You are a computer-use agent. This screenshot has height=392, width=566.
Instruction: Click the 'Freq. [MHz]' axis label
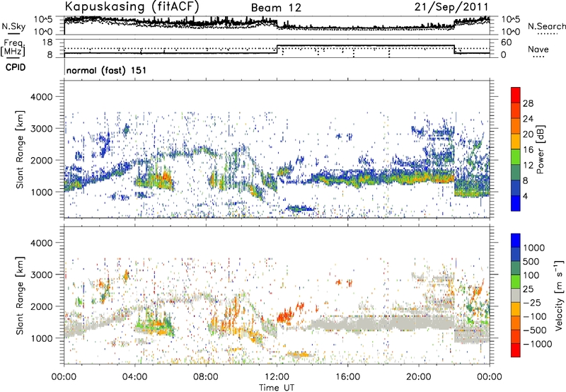coord(13,47)
